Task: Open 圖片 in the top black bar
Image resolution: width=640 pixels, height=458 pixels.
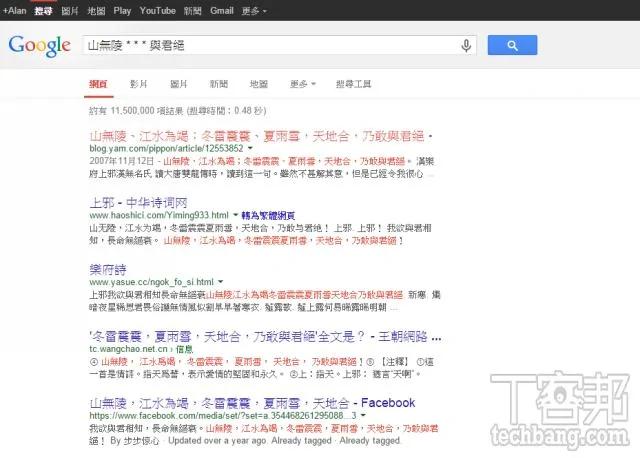Action: tap(70, 11)
